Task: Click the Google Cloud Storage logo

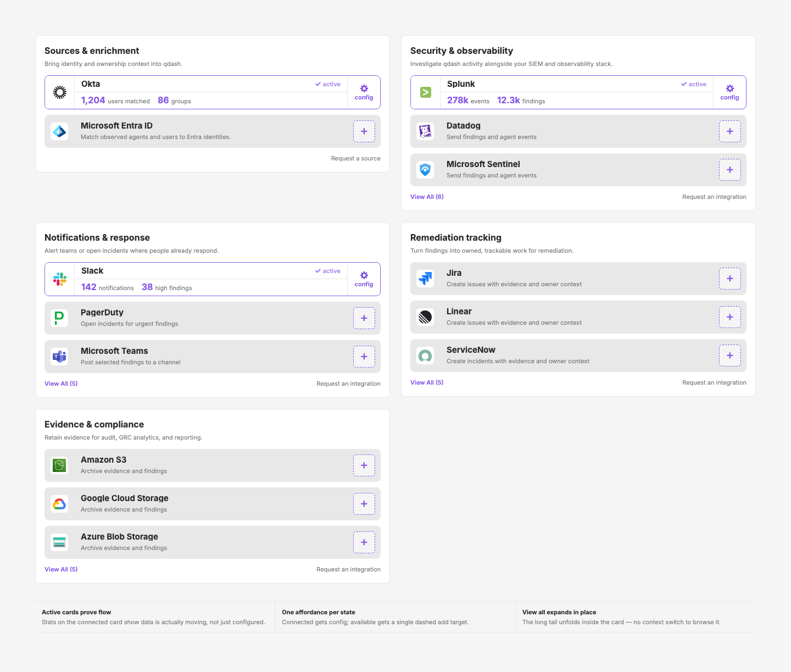Action: 59,504
